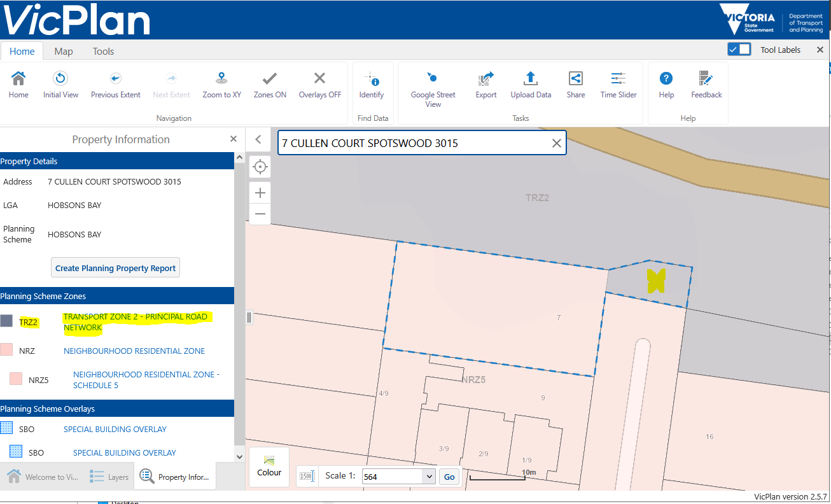Open Neighbourhood Residential Zone link
This screenshot has width=831, height=504.
134,351
